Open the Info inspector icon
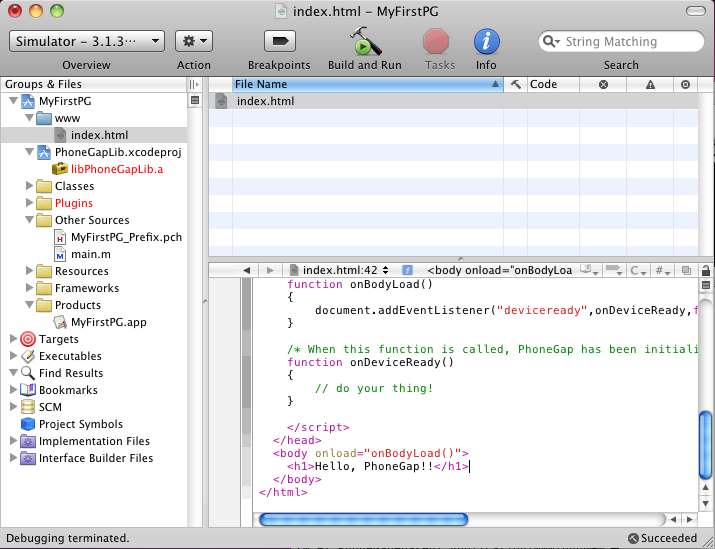The image size is (715, 549). coord(486,41)
